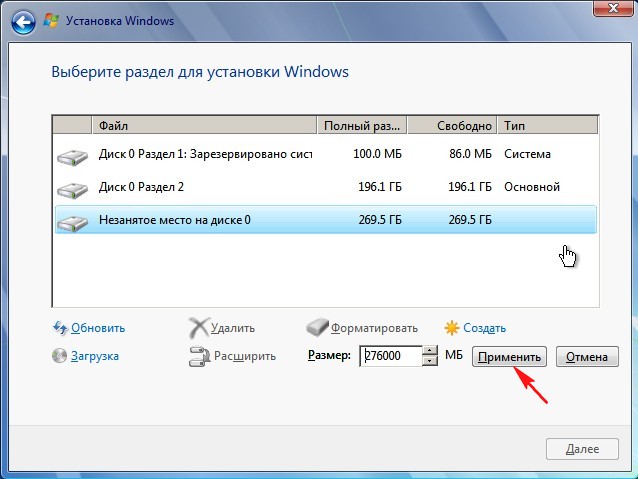Click the Удалить link

233,328
